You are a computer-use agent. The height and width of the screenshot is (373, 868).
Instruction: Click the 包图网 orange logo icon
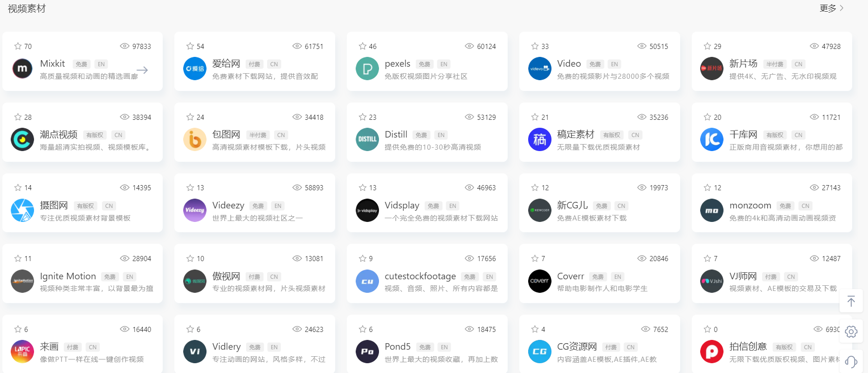(x=195, y=139)
